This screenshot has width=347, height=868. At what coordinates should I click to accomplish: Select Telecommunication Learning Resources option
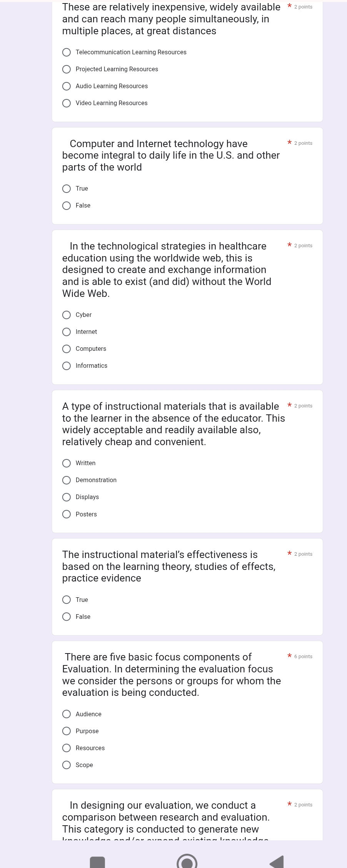pyautogui.click(x=67, y=52)
